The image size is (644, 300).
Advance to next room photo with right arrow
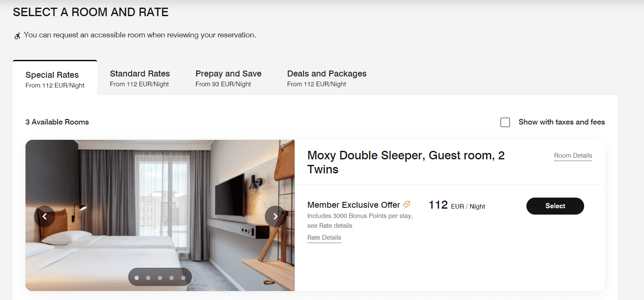pyautogui.click(x=275, y=216)
